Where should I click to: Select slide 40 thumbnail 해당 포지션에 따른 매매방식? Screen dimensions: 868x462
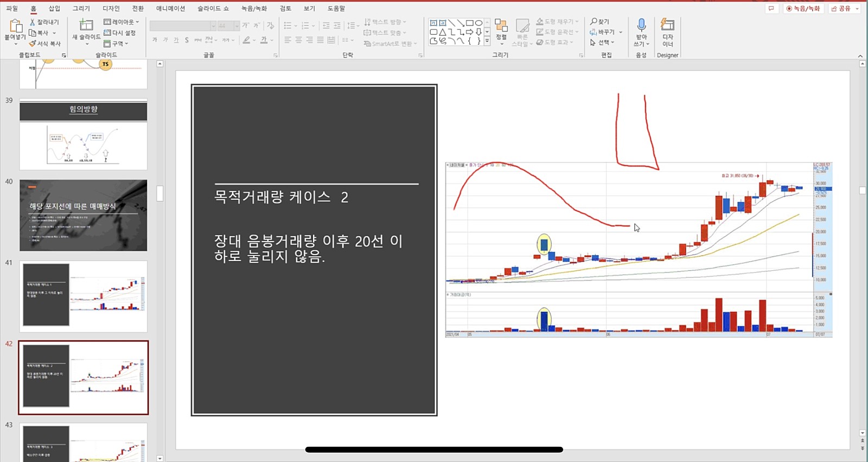pyautogui.click(x=84, y=216)
